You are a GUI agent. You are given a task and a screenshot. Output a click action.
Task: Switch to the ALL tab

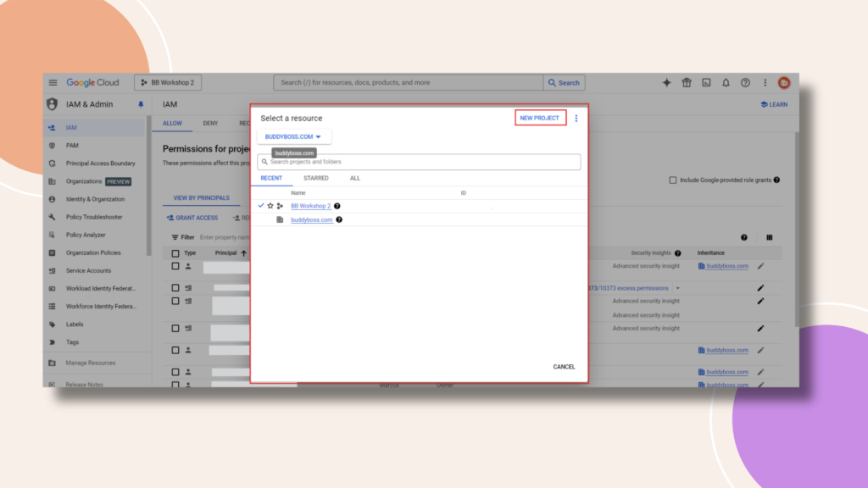[x=355, y=178]
